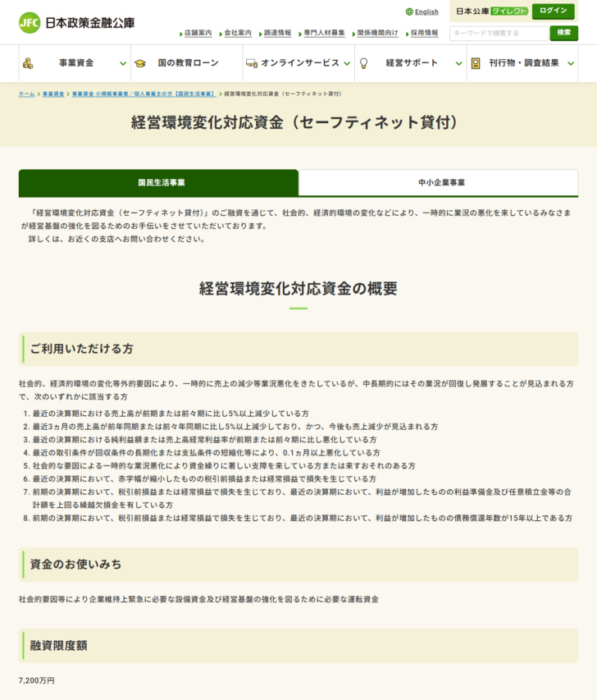The width and height of the screenshot is (597, 700).
Task: Click the 社会的要因等により企業維持上 usage text
Action: click(x=198, y=600)
